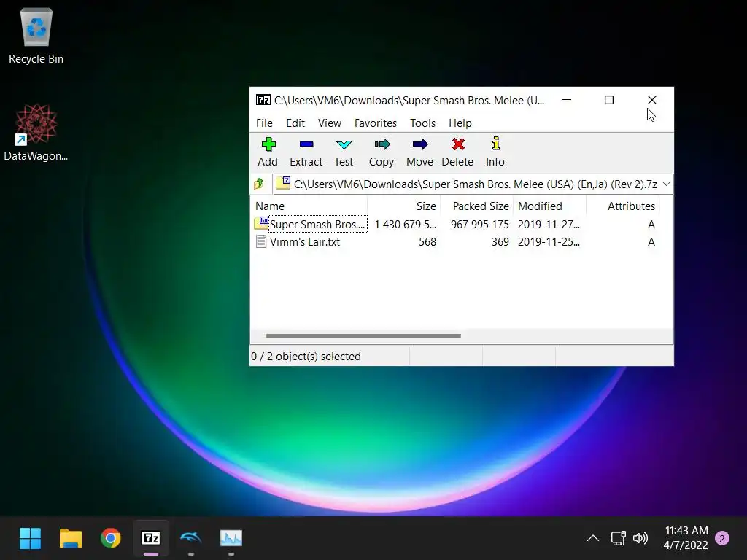Open the File menu
The height and width of the screenshot is (560, 747).
(x=264, y=122)
